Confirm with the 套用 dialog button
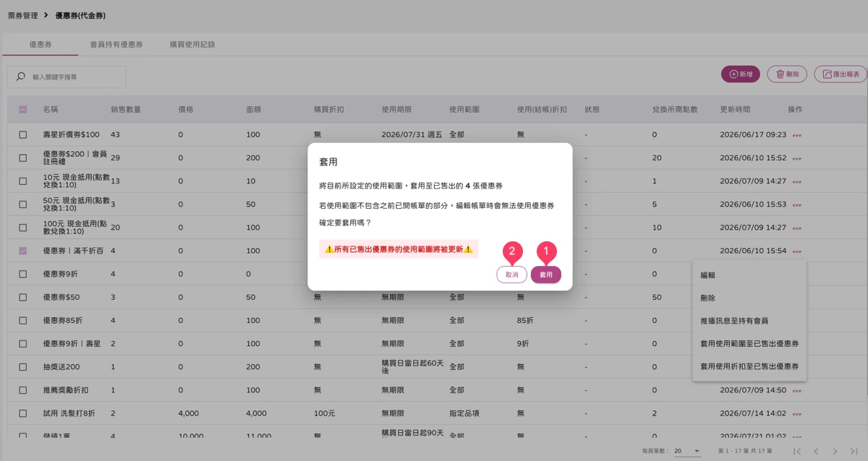 coord(546,275)
